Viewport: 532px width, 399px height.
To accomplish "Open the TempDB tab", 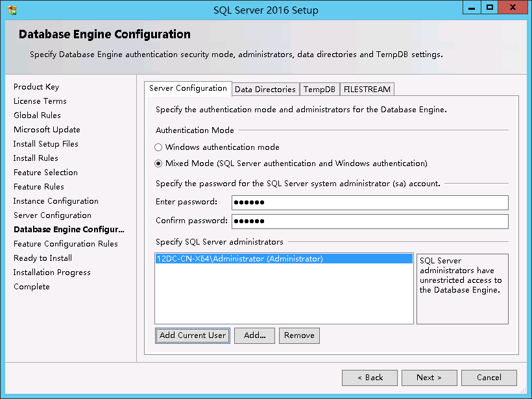I will [319, 90].
